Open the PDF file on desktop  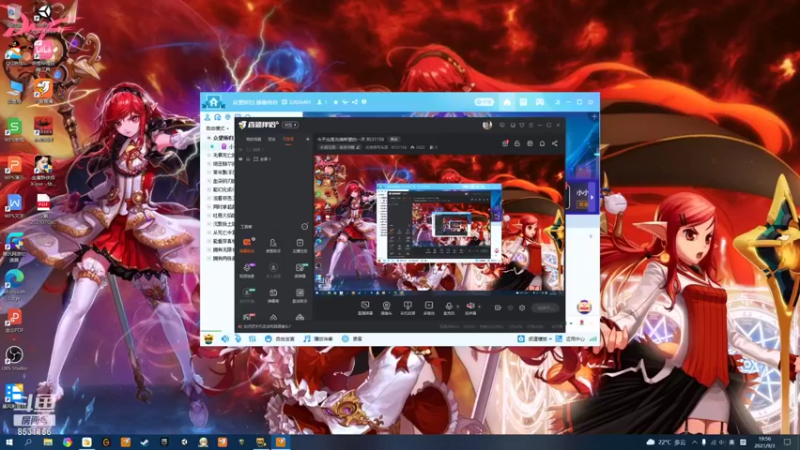43,208
